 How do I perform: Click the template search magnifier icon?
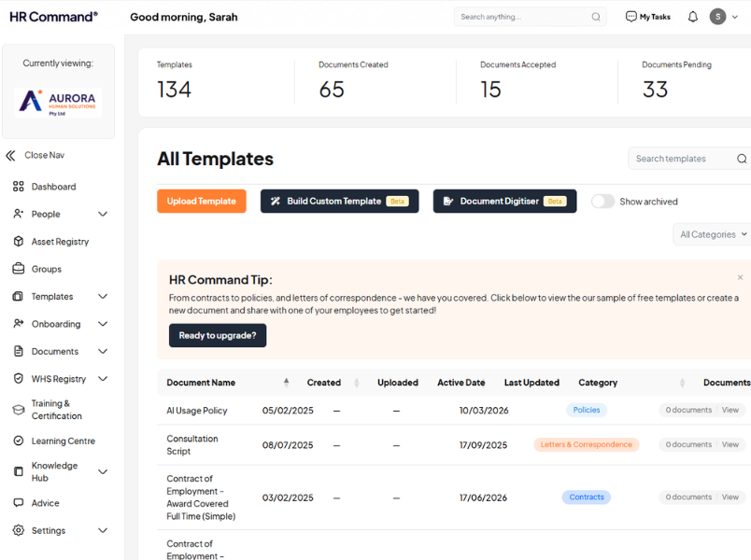click(x=742, y=159)
